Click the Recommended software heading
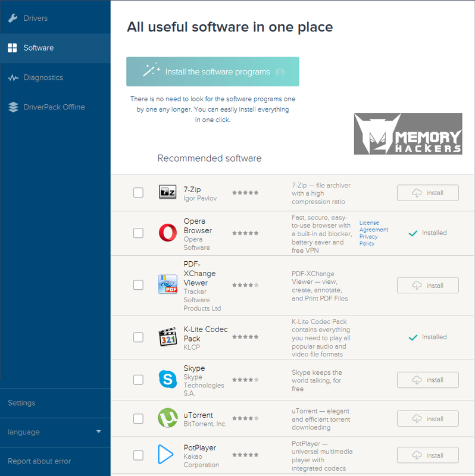475x476 pixels. [210, 158]
